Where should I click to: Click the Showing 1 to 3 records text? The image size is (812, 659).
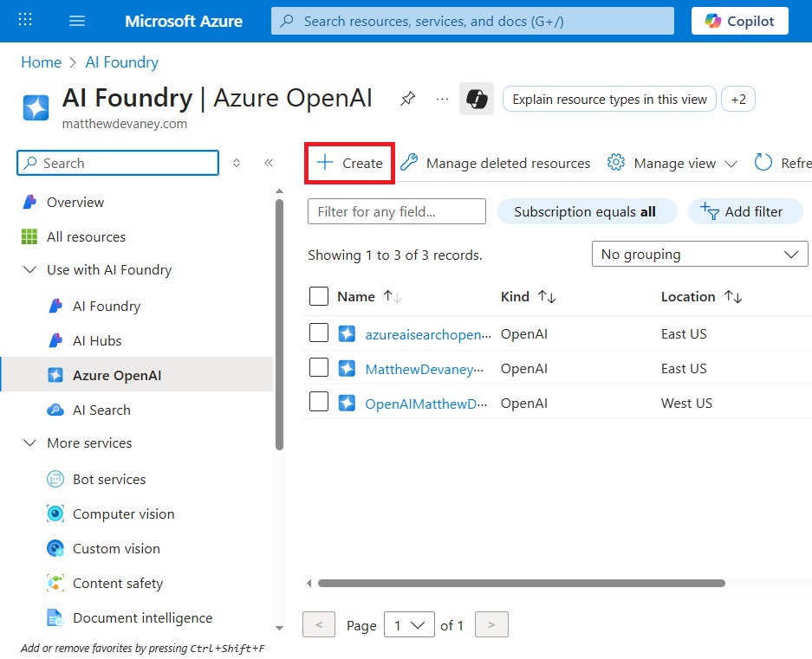395,255
